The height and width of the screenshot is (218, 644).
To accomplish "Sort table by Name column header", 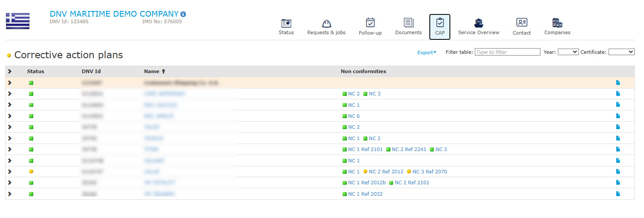I will tap(155, 71).
